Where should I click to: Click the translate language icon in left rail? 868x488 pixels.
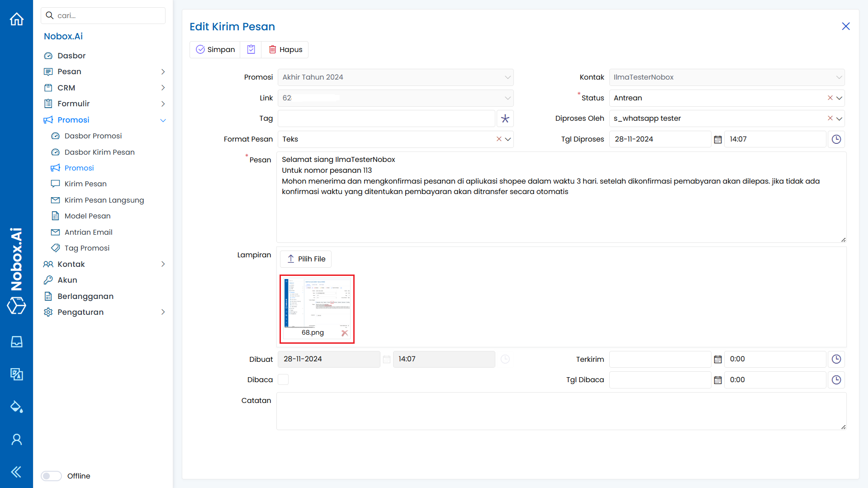click(x=16, y=374)
